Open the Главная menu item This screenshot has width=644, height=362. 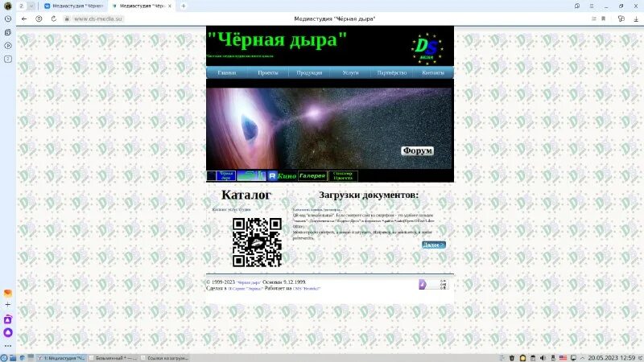coord(227,72)
